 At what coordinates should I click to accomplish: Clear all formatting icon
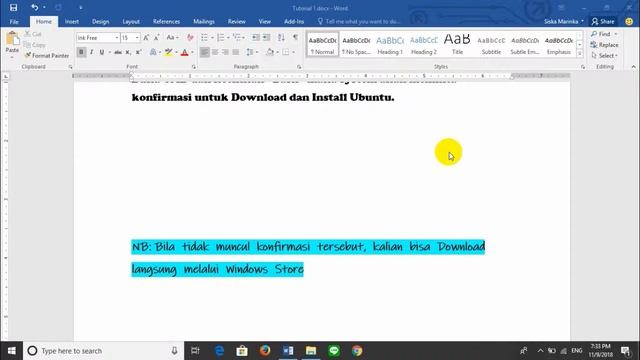(x=190, y=38)
